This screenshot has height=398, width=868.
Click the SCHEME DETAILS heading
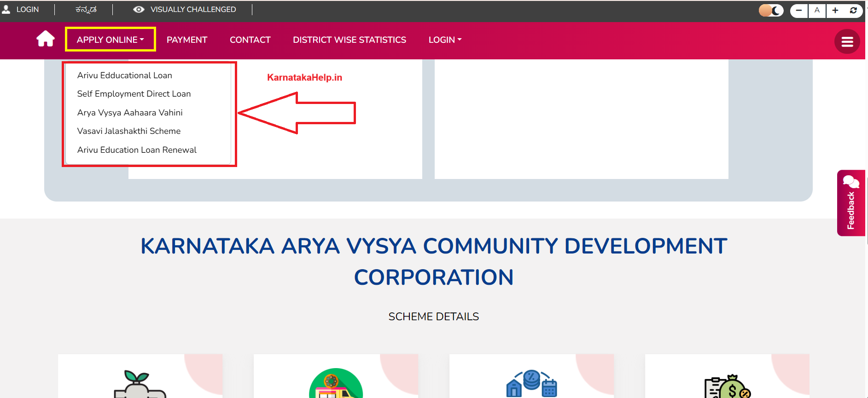(x=434, y=317)
